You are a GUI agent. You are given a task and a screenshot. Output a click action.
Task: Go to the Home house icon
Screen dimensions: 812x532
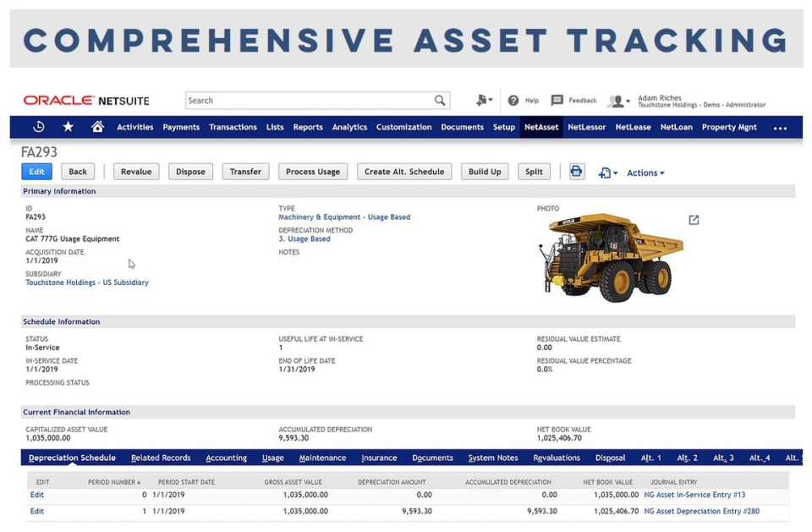coord(97,126)
